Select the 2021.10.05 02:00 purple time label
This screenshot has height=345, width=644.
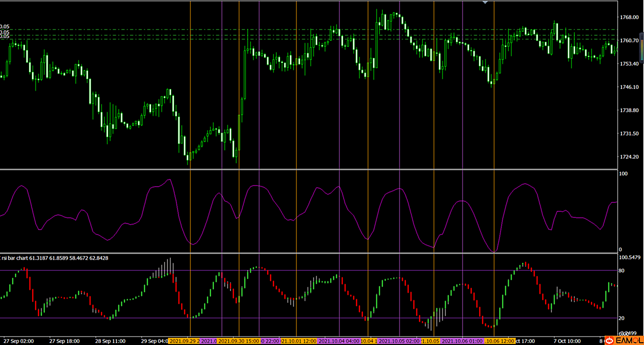pos(399,341)
